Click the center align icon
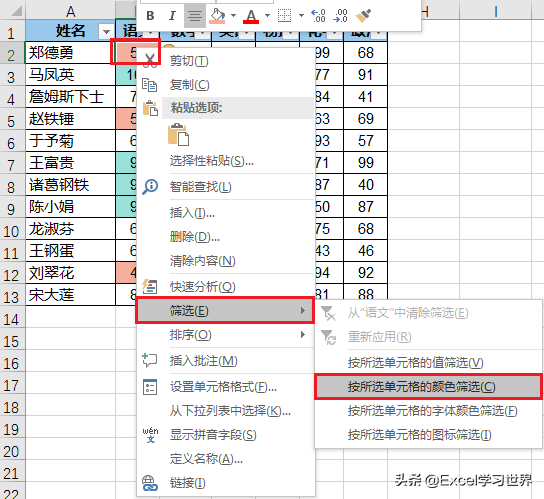The image size is (544, 499). pyautogui.click(x=195, y=16)
